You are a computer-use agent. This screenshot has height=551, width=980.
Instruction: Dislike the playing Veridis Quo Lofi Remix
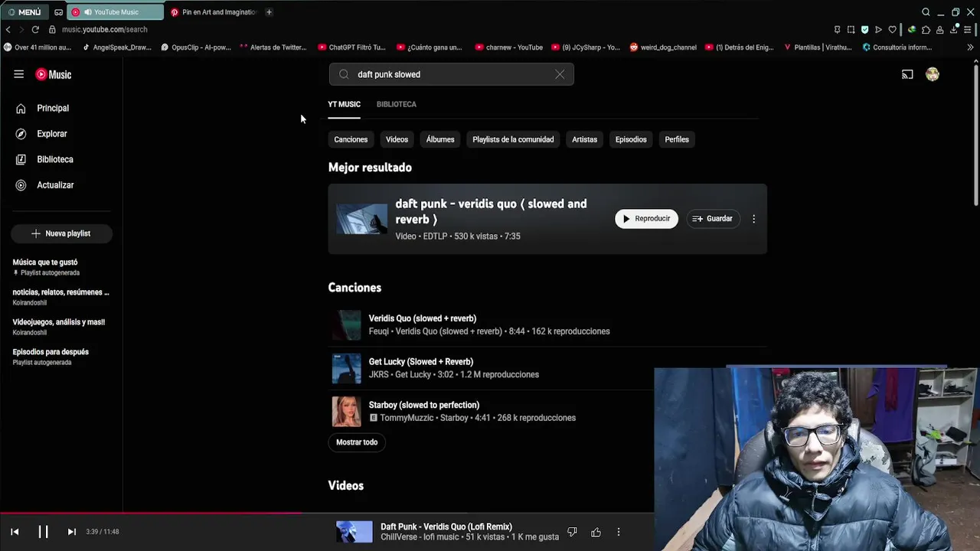tap(572, 532)
